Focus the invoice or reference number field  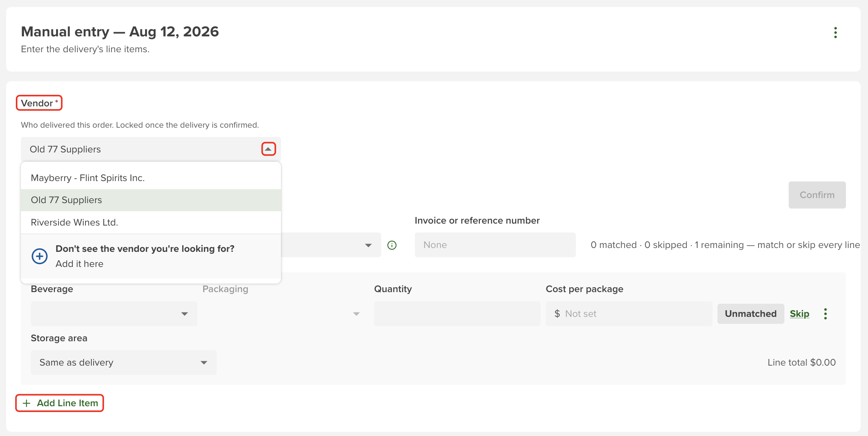coord(495,245)
